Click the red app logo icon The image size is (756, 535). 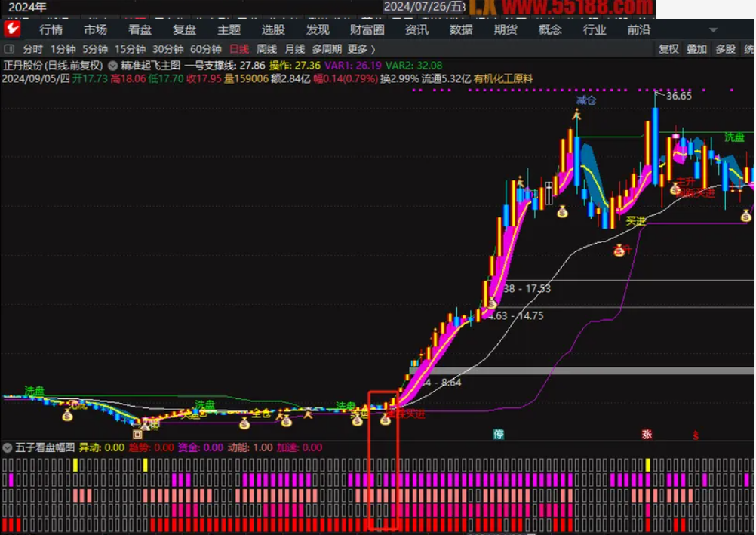tap(12, 29)
